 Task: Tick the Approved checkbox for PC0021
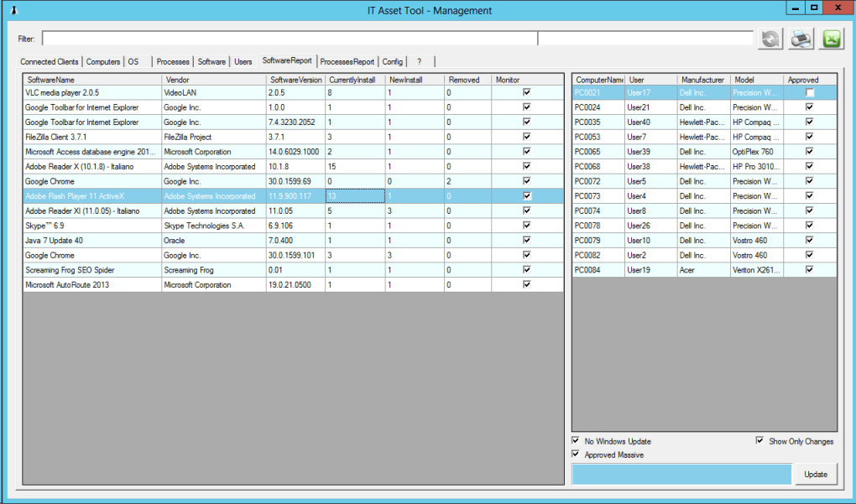tap(810, 92)
